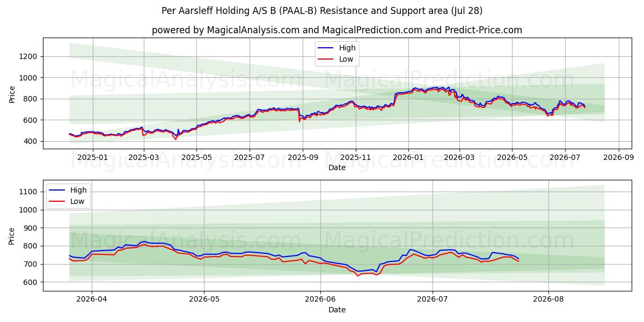Image resolution: width=644 pixels, height=322 pixels.
Task: Click the chart title mentioning PAAL-B
Action: click(322, 11)
